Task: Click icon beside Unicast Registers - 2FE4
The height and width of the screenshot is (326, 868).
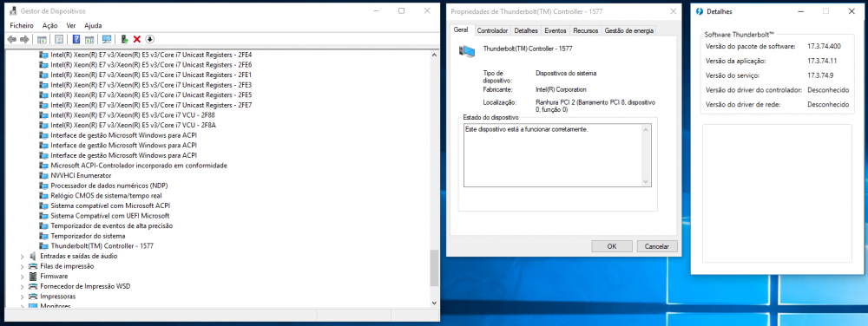Action: tap(44, 55)
